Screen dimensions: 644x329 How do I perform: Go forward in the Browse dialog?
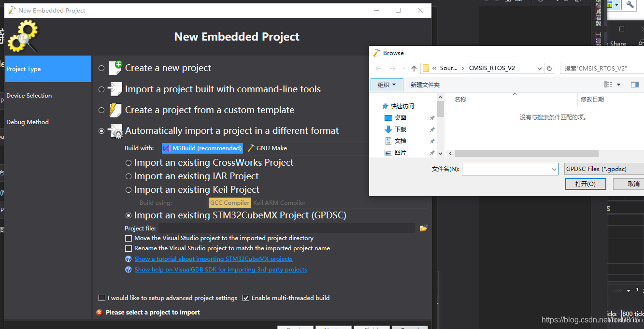pos(393,68)
